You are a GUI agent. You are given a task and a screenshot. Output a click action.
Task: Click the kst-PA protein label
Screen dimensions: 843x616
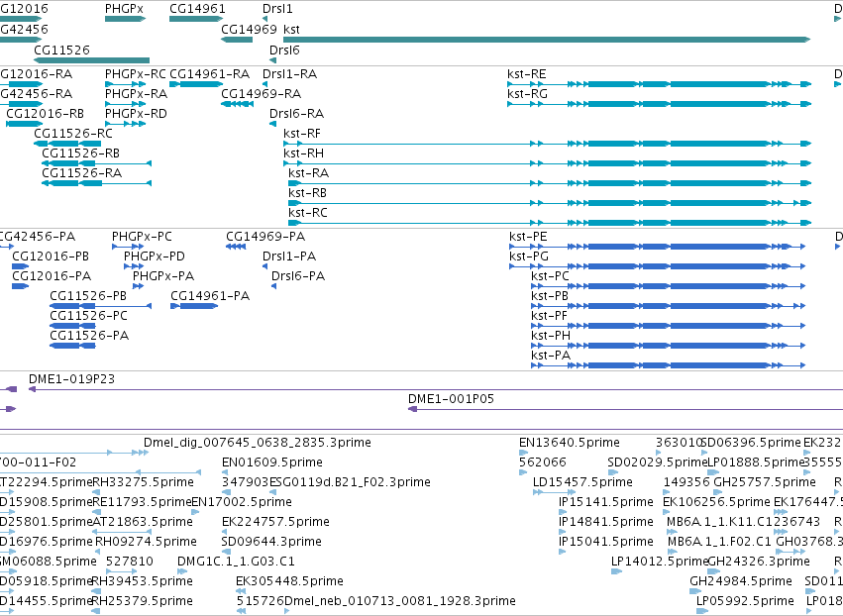click(x=551, y=356)
